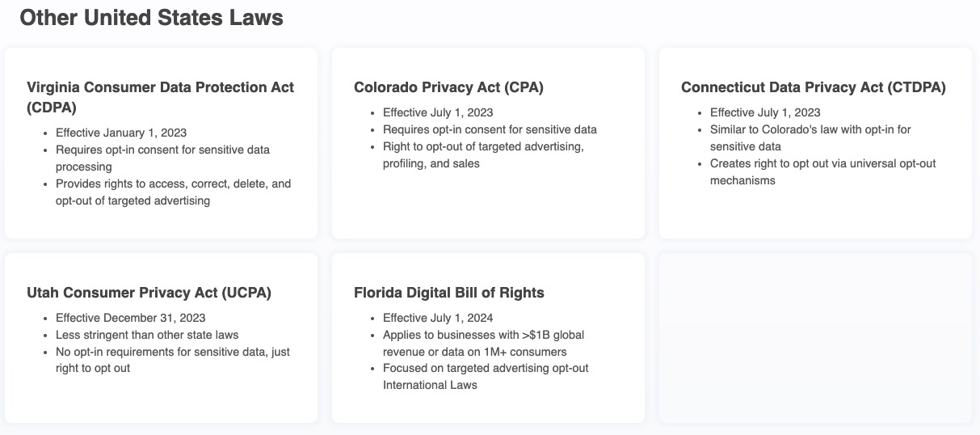Select the Colorado Privacy Act (CPA) title

[448, 87]
